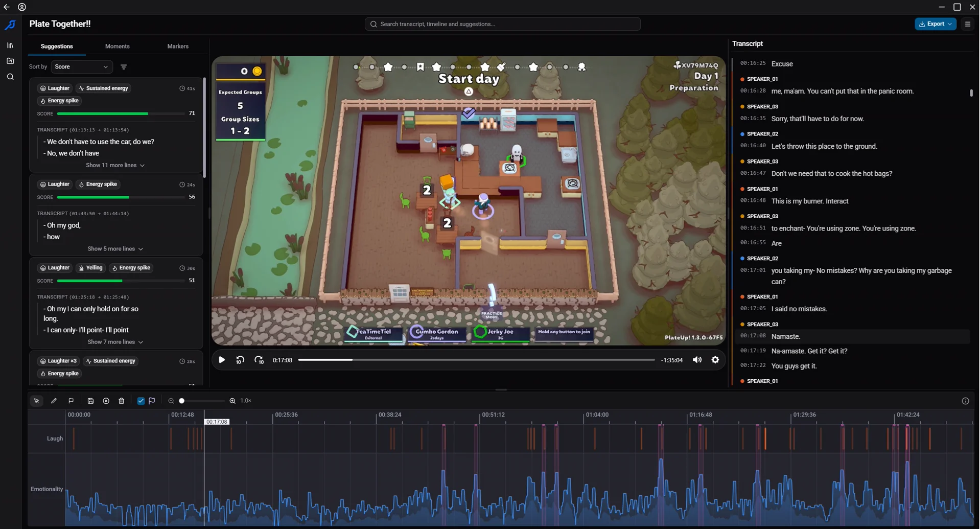Open the user account profile icon

click(x=22, y=7)
